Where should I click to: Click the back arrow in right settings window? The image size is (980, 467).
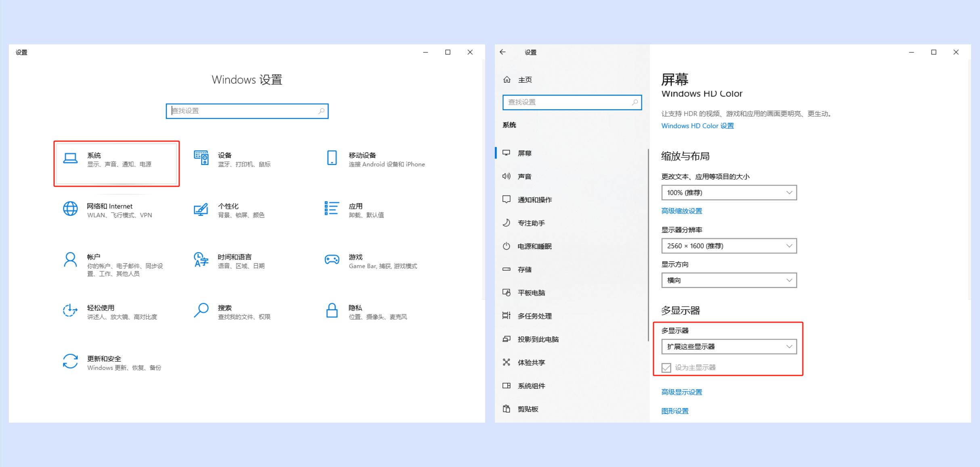[x=503, y=52]
